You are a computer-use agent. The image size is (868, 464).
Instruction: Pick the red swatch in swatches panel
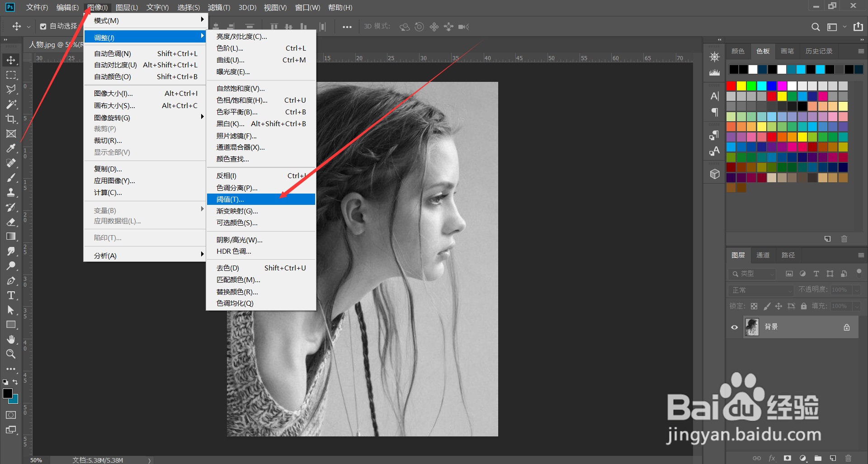click(731, 86)
